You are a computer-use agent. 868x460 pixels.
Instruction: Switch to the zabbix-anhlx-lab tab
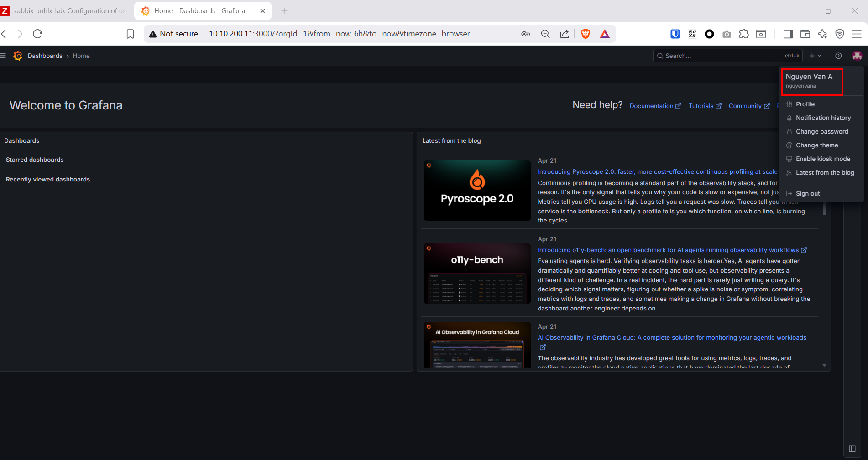click(66, 11)
